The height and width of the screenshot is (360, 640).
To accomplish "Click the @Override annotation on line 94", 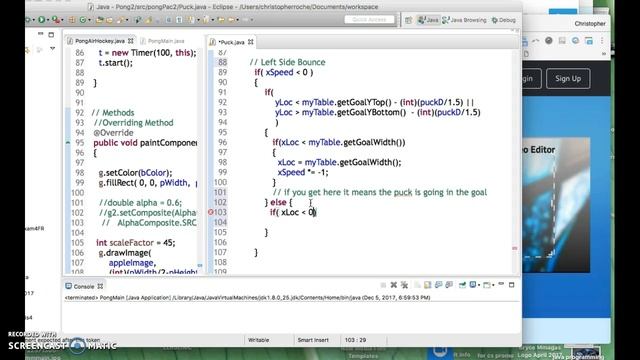I will 113,133.
